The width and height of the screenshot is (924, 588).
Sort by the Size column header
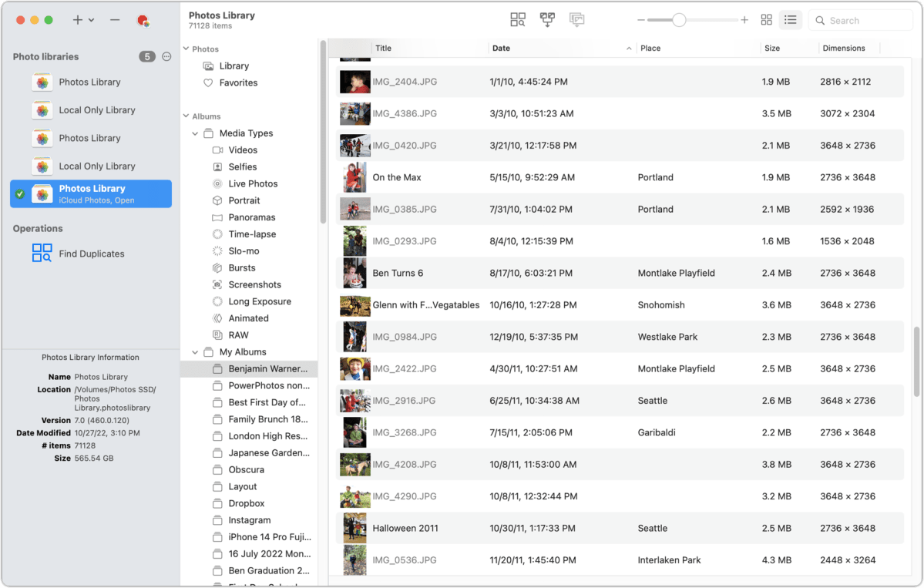[790, 49]
